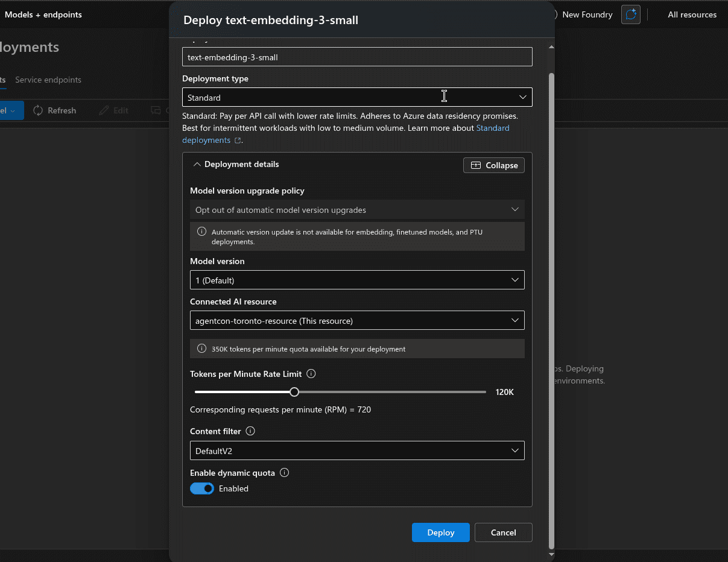Click the New Foundry assistant icon
The width and height of the screenshot is (728, 562).
[630, 14]
